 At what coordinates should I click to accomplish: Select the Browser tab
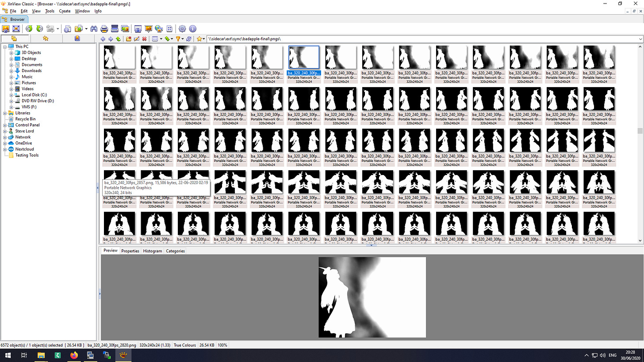15,19
